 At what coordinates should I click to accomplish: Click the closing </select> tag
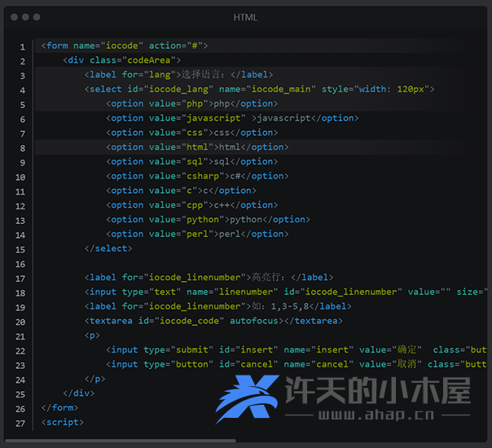coord(108,248)
